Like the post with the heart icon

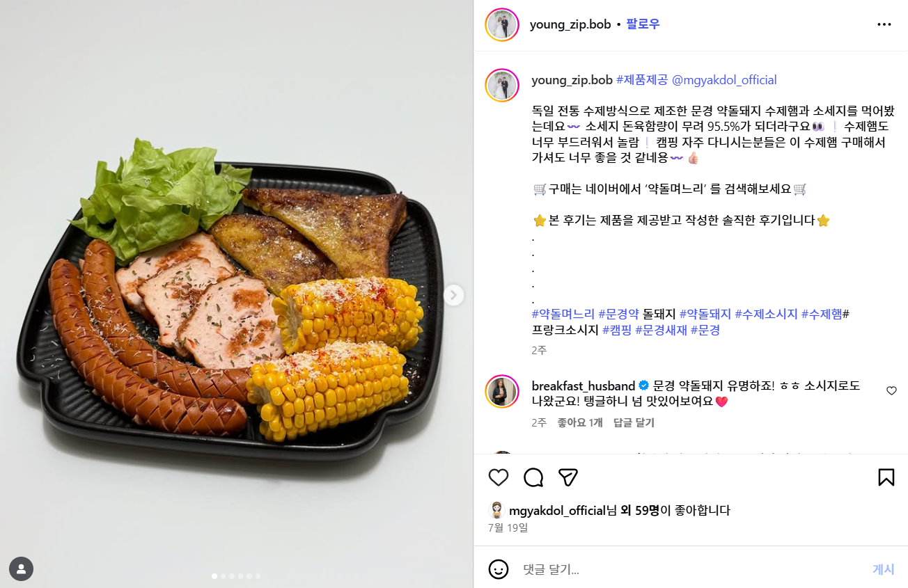pyautogui.click(x=498, y=477)
